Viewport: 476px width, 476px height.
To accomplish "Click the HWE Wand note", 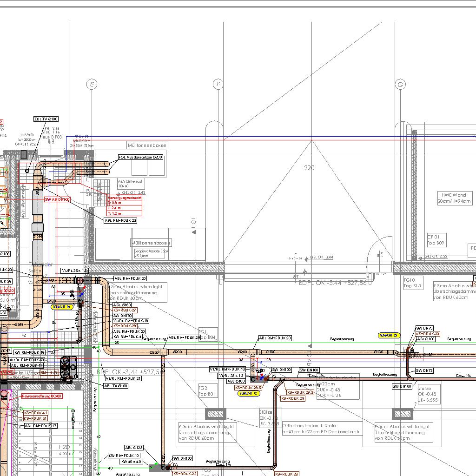I will tap(454, 198).
